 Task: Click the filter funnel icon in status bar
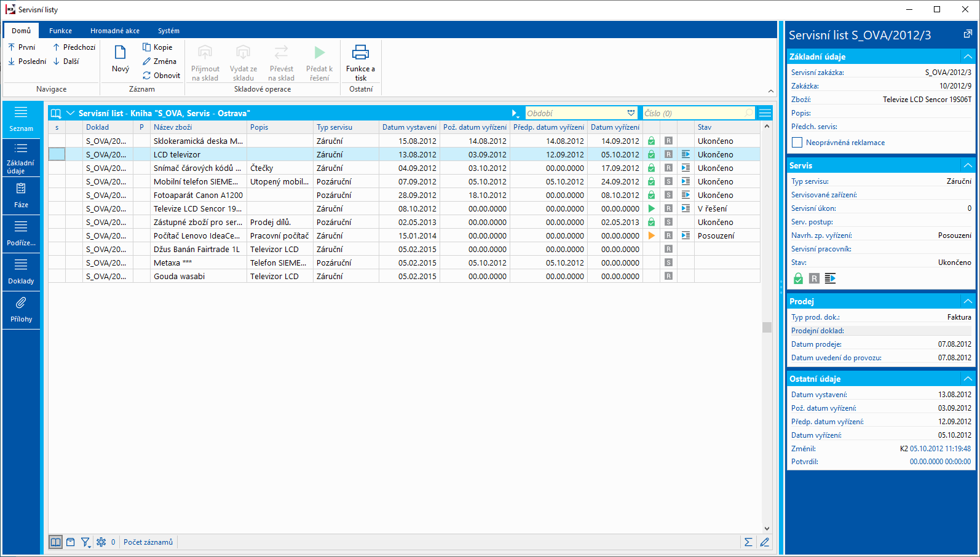(85, 542)
